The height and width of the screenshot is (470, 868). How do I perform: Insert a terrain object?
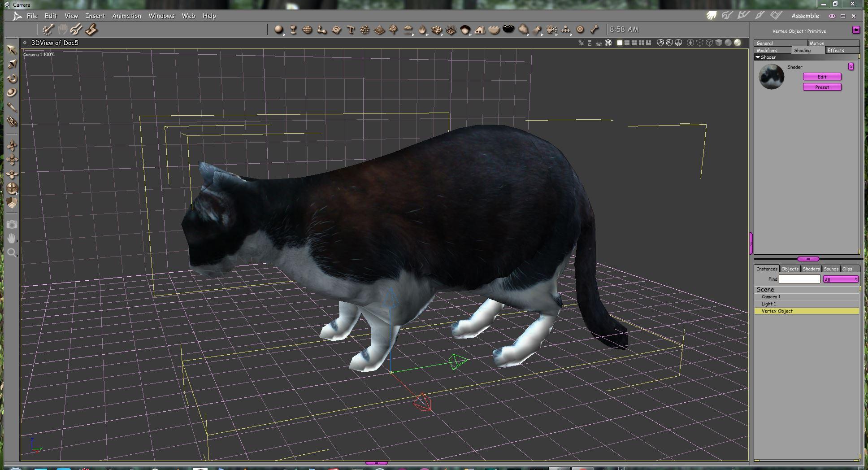379,30
